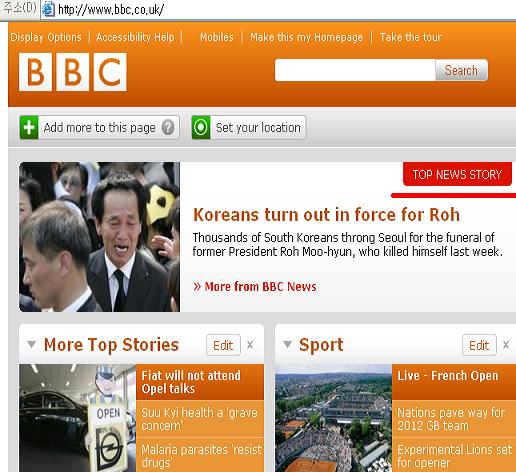Click the Internet Explorer page icon in address bar
Screen dimensions: 516x472
[x=48, y=9]
